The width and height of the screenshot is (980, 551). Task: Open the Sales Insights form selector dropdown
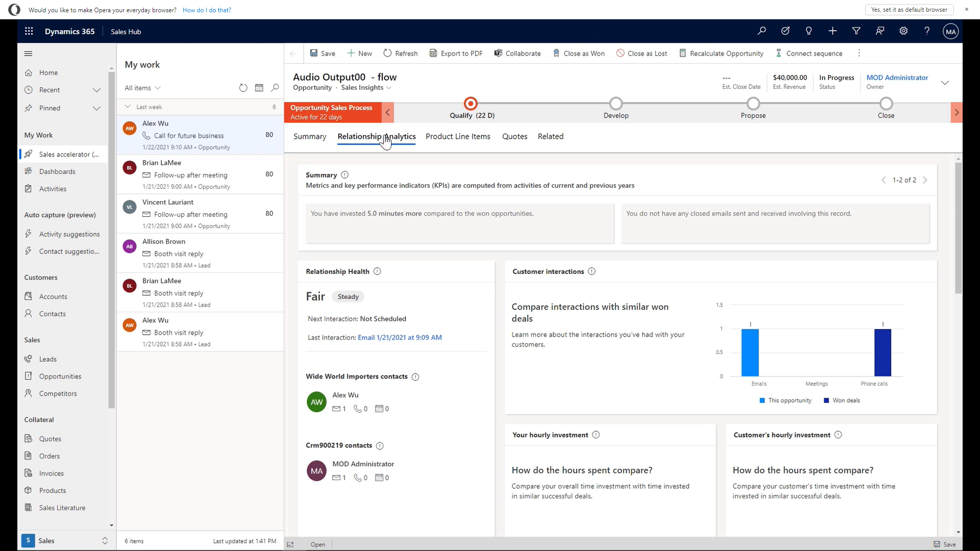tap(366, 88)
